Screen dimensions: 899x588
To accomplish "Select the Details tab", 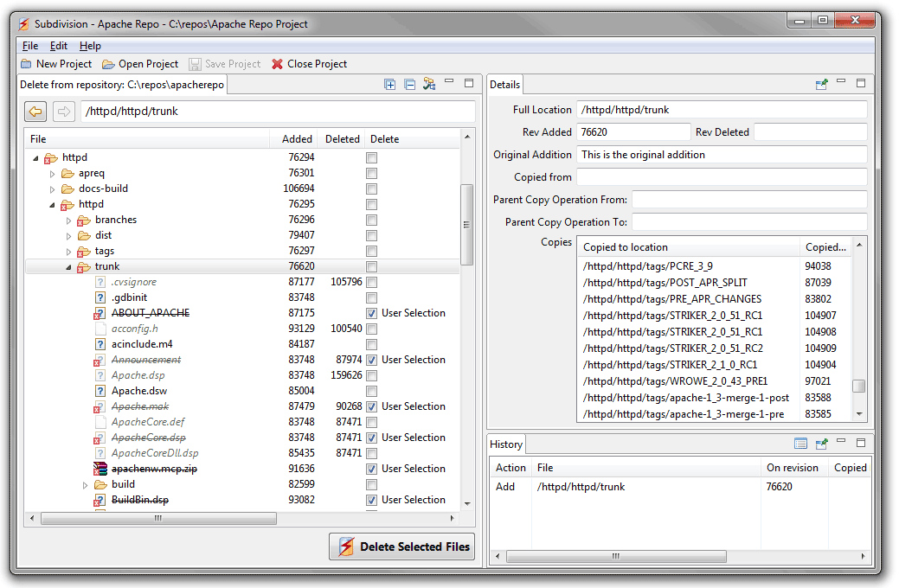I will pos(504,85).
